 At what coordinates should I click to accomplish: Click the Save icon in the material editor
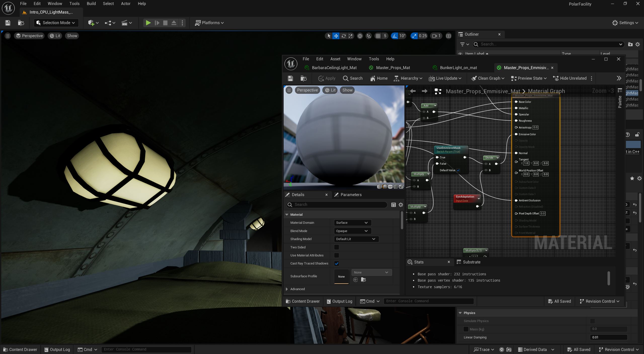[290, 78]
